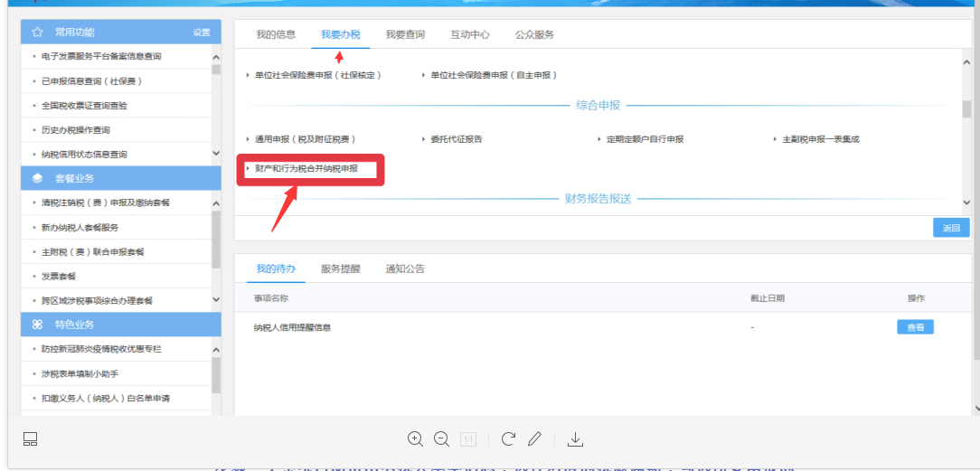
Task: Open 财产和行为税合并纳税申报 link
Action: (x=306, y=169)
